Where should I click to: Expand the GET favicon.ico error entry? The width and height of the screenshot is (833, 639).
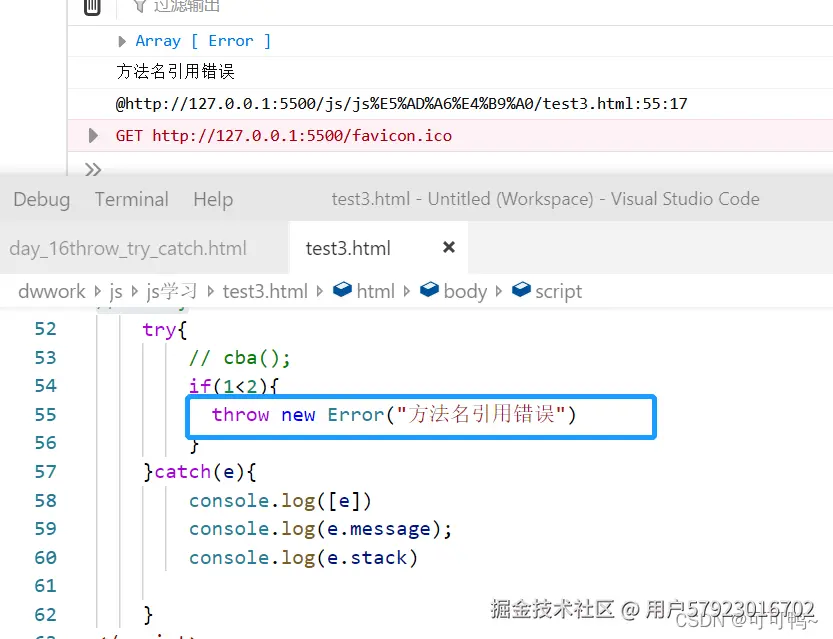[93, 135]
